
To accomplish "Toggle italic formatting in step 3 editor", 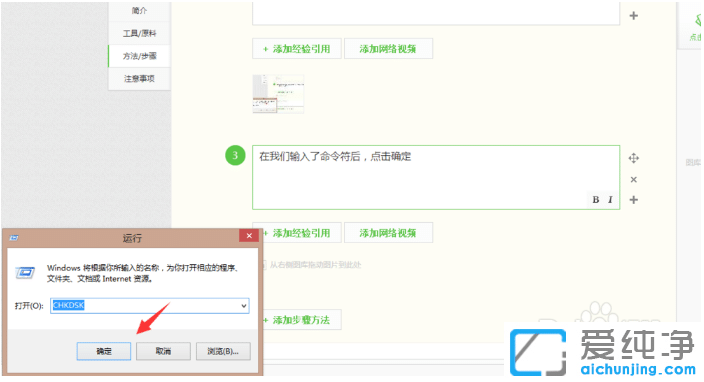I will tap(610, 200).
